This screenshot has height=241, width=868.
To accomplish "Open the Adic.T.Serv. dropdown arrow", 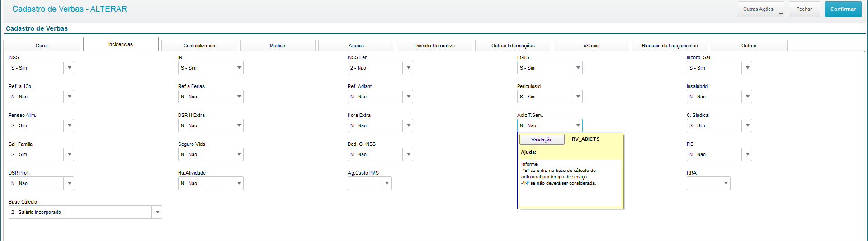I will (x=578, y=125).
